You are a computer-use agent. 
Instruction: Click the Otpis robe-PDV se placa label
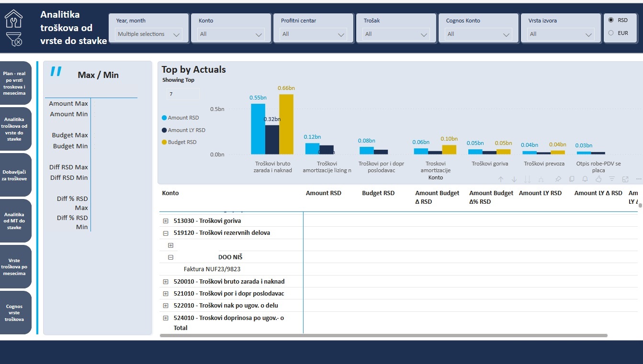(598, 167)
